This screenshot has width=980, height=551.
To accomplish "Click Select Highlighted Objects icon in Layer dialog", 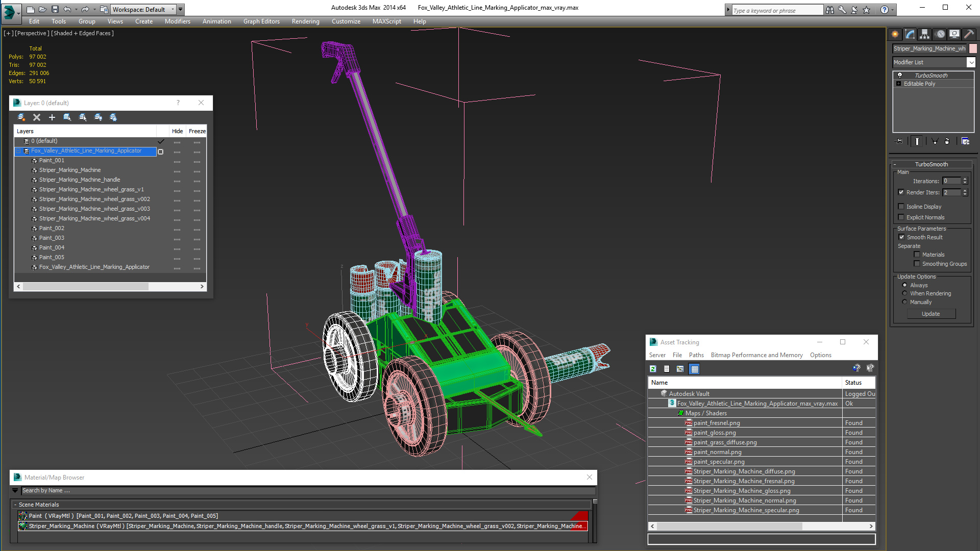I will tap(67, 117).
